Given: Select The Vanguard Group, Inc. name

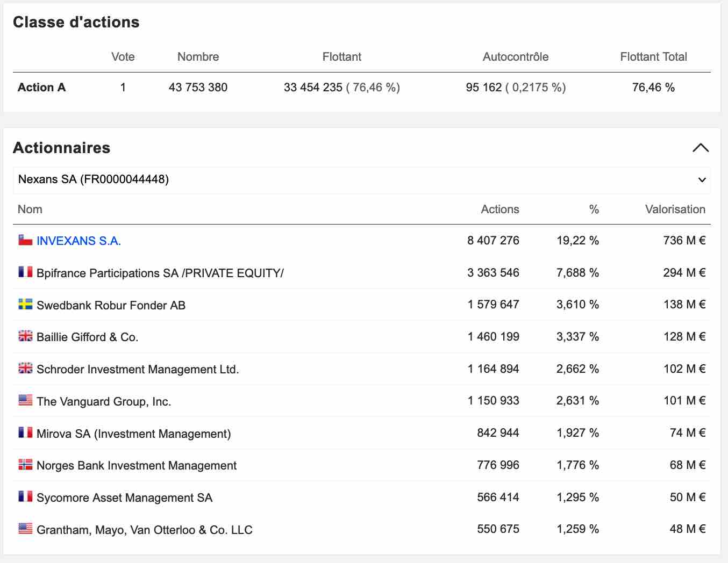Looking at the screenshot, I should tap(104, 401).
